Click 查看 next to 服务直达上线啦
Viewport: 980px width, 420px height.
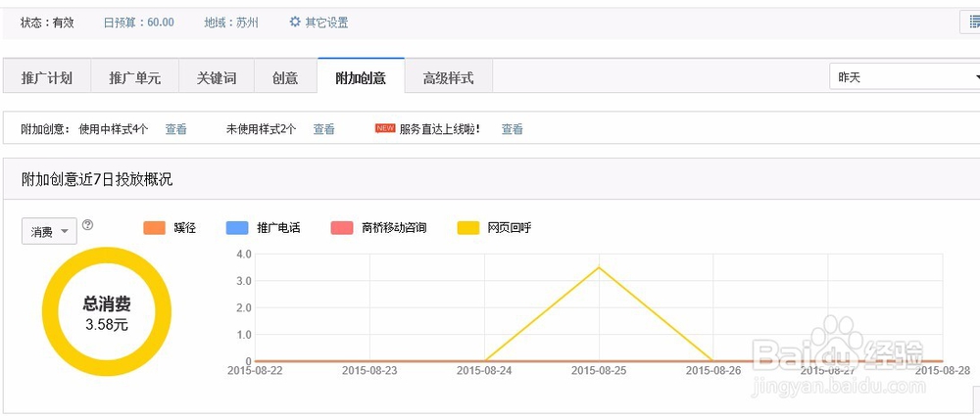(512, 129)
